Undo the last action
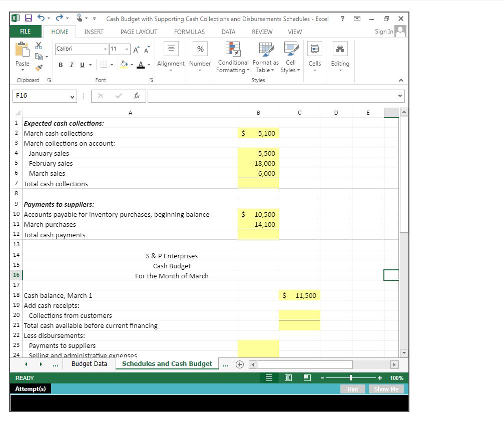Screen dimensions: 504x425 41,18
